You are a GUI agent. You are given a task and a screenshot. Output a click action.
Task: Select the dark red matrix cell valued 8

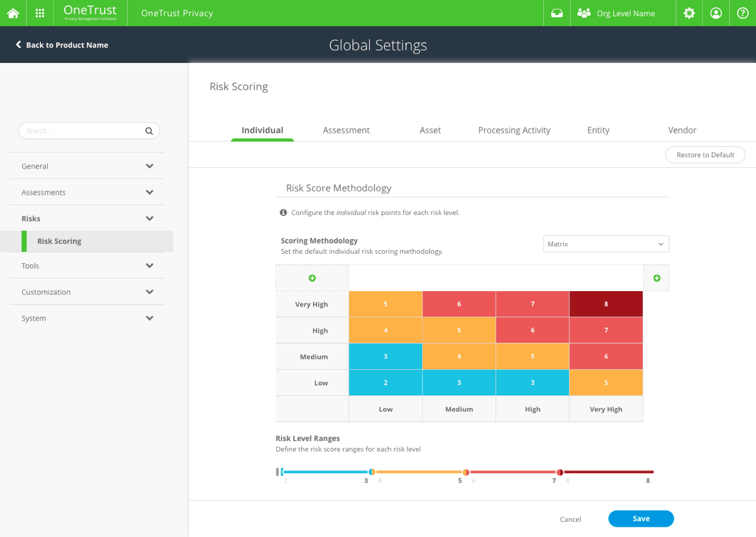(606, 304)
